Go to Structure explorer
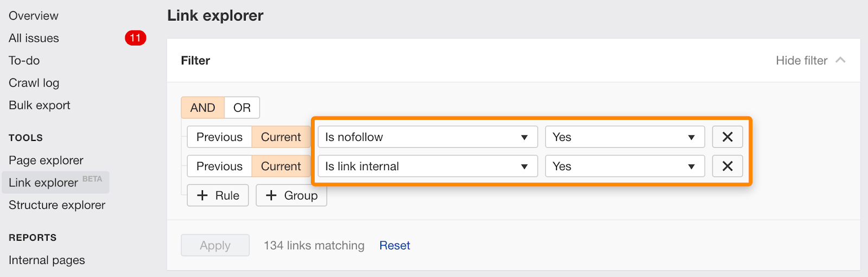868x277 pixels. point(57,205)
